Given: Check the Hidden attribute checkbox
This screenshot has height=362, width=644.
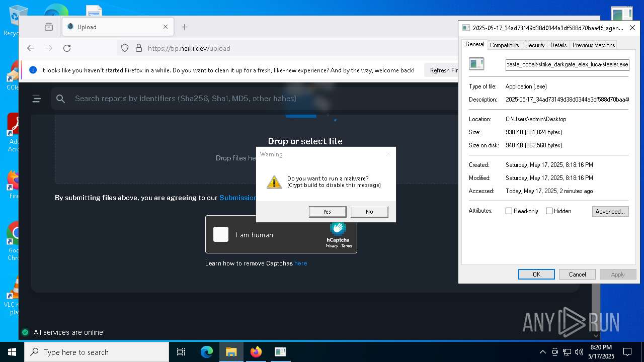Looking at the screenshot, I should pyautogui.click(x=549, y=211).
